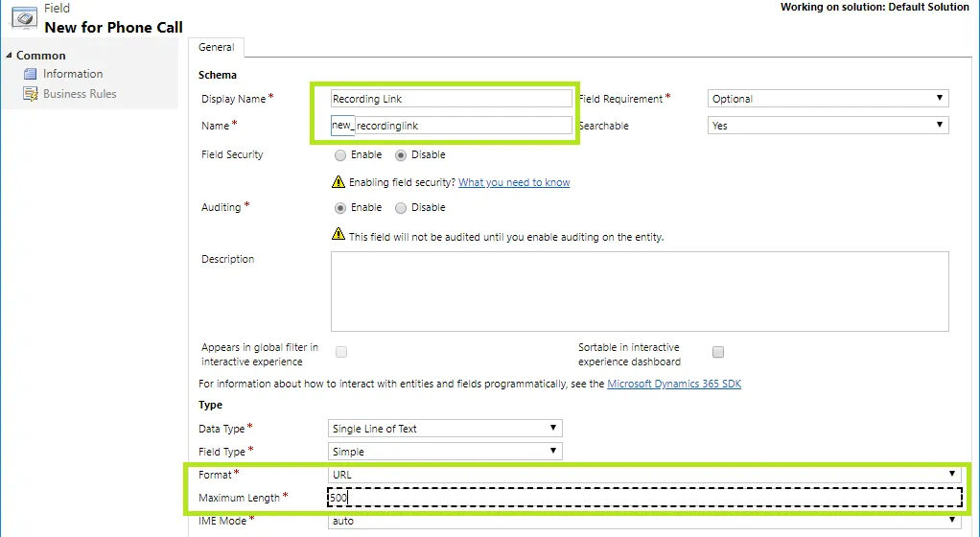This screenshot has height=537, width=980.
Task: Click the Business Rules icon
Action: tap(30, 94)
